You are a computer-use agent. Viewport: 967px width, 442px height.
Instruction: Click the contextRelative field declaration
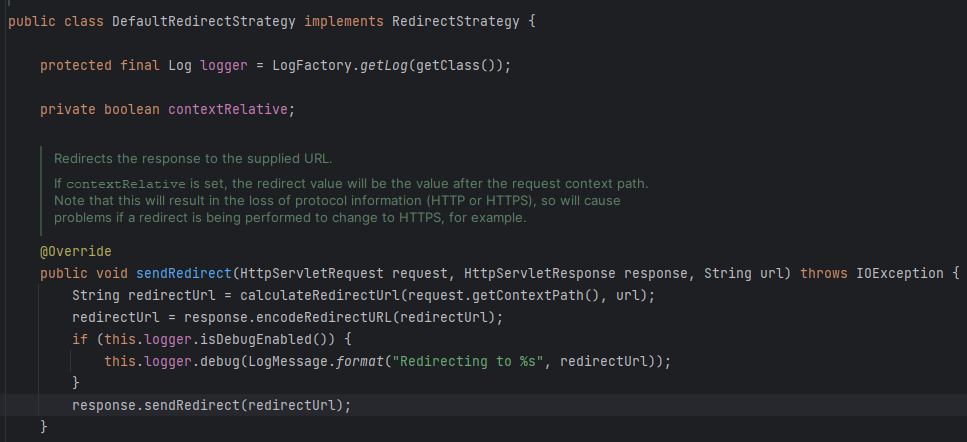228,110
